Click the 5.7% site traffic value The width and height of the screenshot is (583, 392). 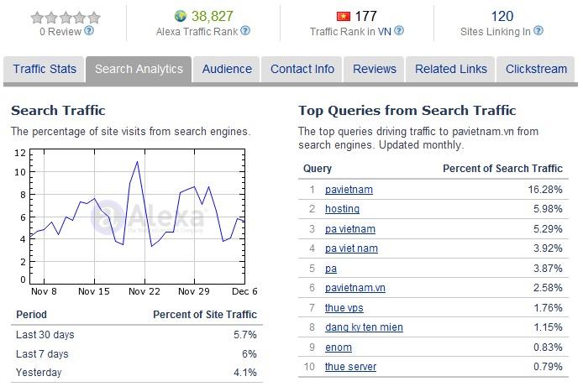245,335
